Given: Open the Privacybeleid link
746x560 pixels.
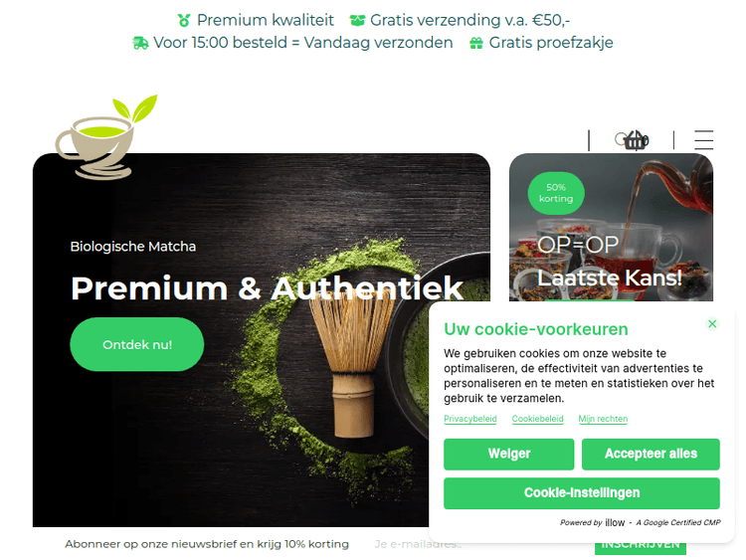Looking at the screenshot, I should [x=470, y=419].
